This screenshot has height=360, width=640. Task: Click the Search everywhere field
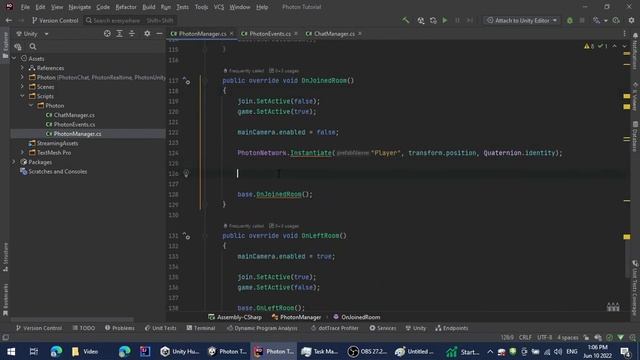pos(129,20)
